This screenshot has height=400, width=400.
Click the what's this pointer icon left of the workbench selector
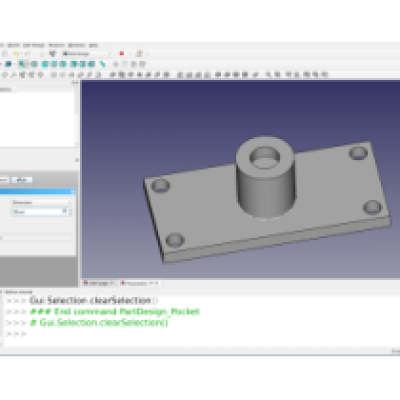pyautogui.click(x=53, y=53)
